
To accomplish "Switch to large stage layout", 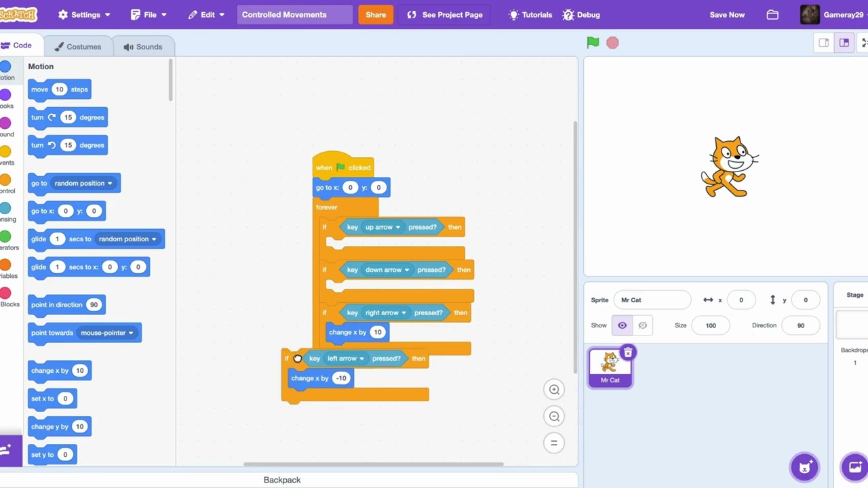I will 844,43.
